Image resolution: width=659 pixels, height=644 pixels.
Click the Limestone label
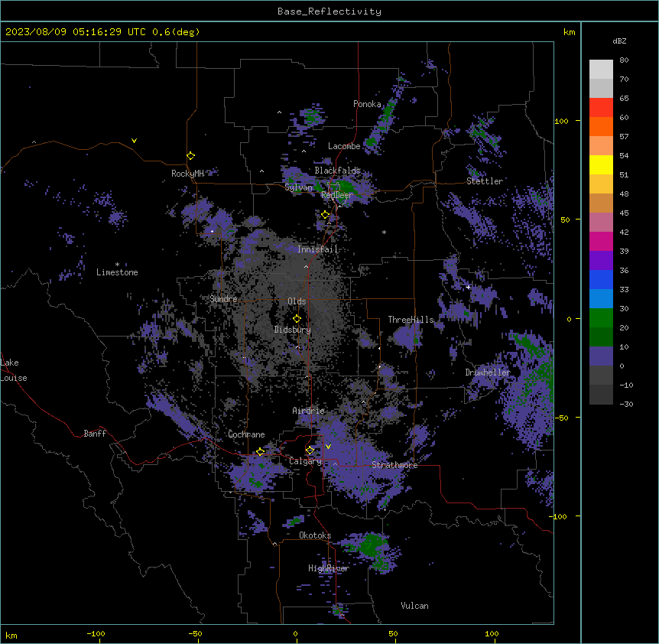click(117, 272)
